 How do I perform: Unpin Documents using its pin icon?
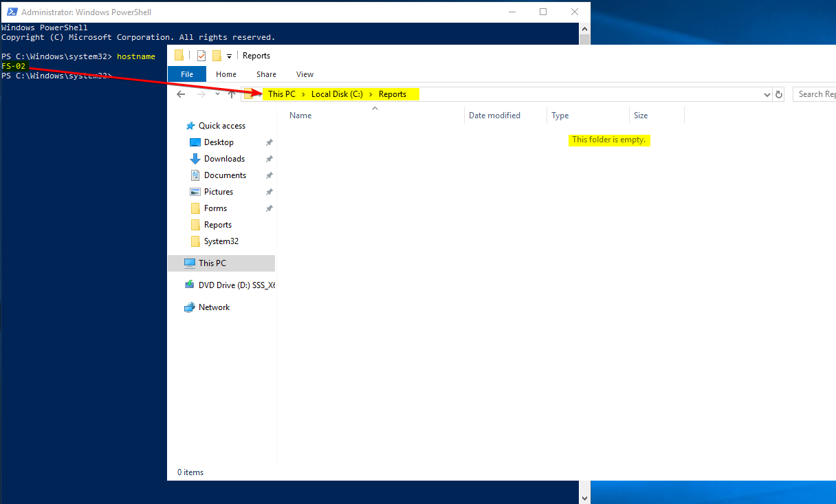[x=269, y=175]
